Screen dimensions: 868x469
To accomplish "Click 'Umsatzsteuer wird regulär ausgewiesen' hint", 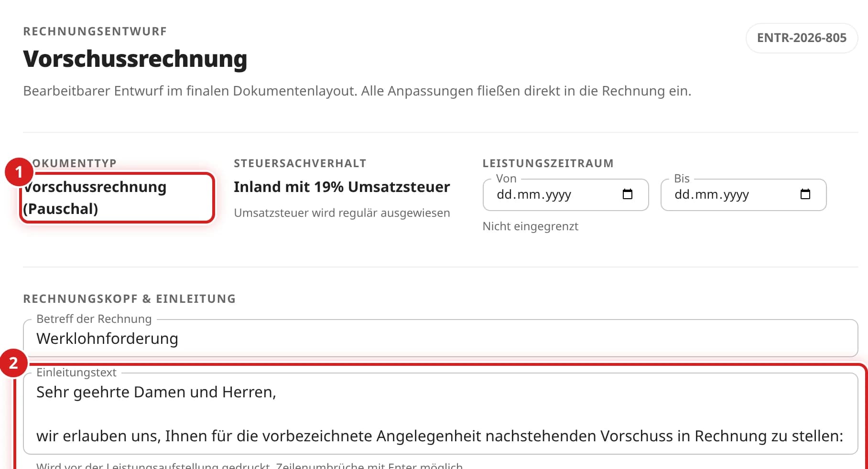I will 342,213.
